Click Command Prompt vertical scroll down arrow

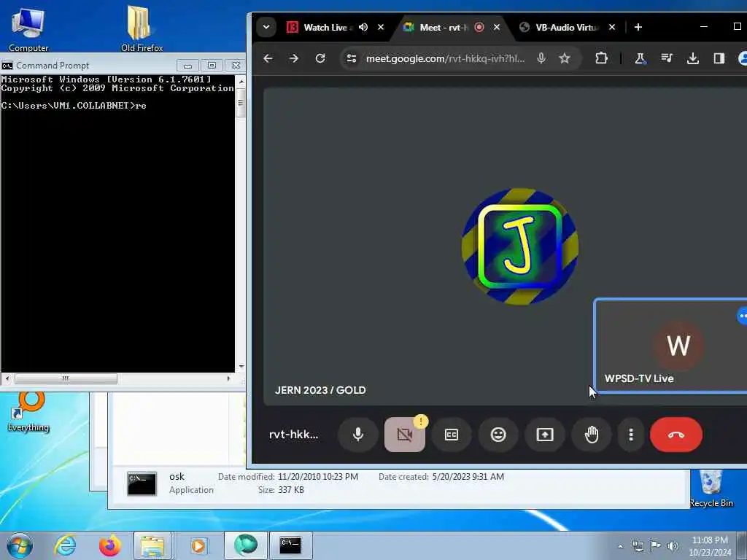tap(241, 366)
